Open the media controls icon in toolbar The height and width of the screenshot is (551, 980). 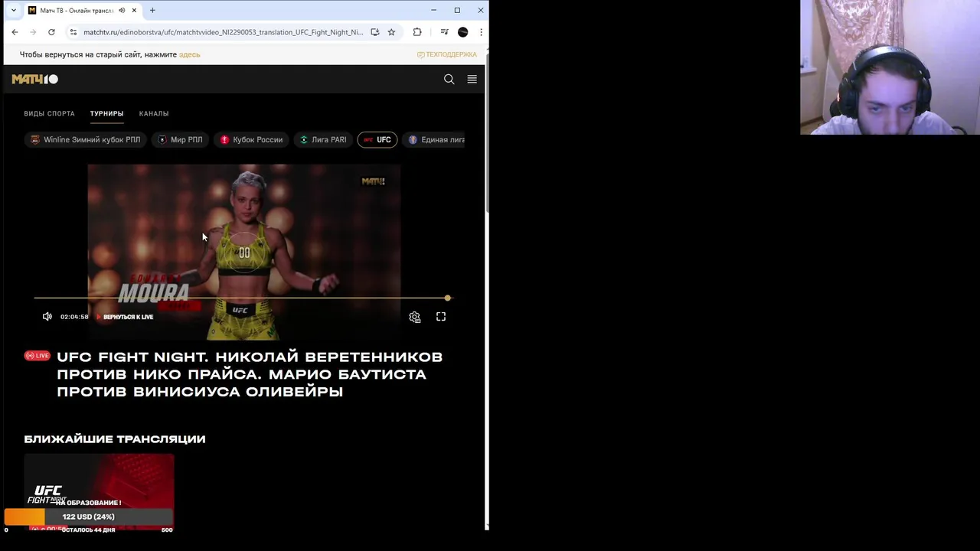click(x=444, y=32)
